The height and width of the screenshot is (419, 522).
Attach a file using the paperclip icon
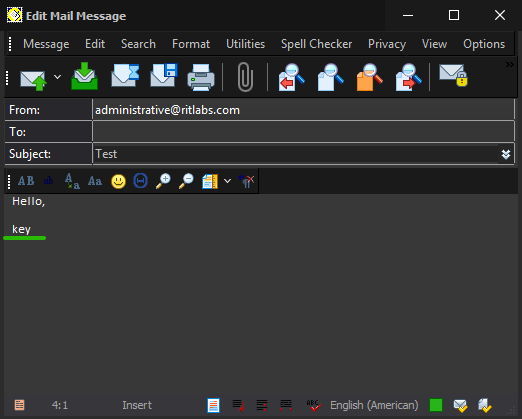245,77
